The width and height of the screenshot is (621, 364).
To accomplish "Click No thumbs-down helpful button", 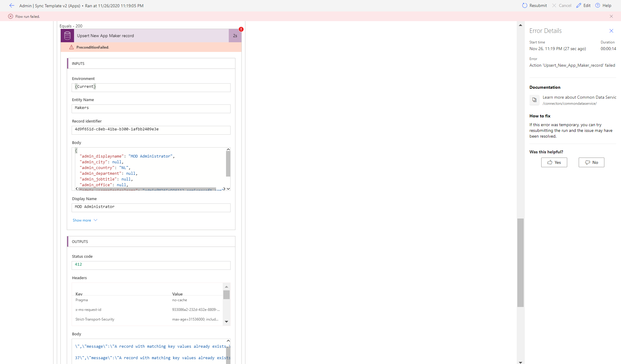I will point(591,162).
